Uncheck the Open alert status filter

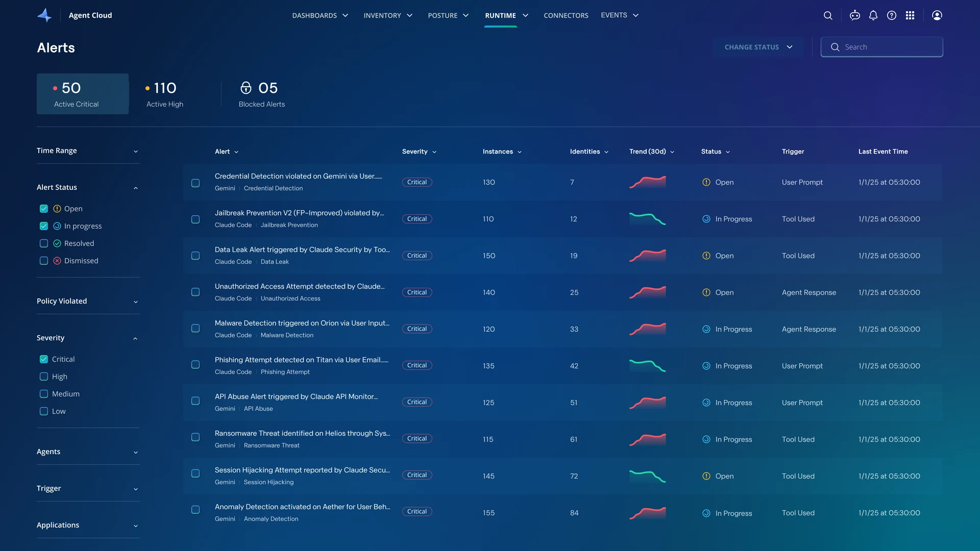[x=44, y=209]
